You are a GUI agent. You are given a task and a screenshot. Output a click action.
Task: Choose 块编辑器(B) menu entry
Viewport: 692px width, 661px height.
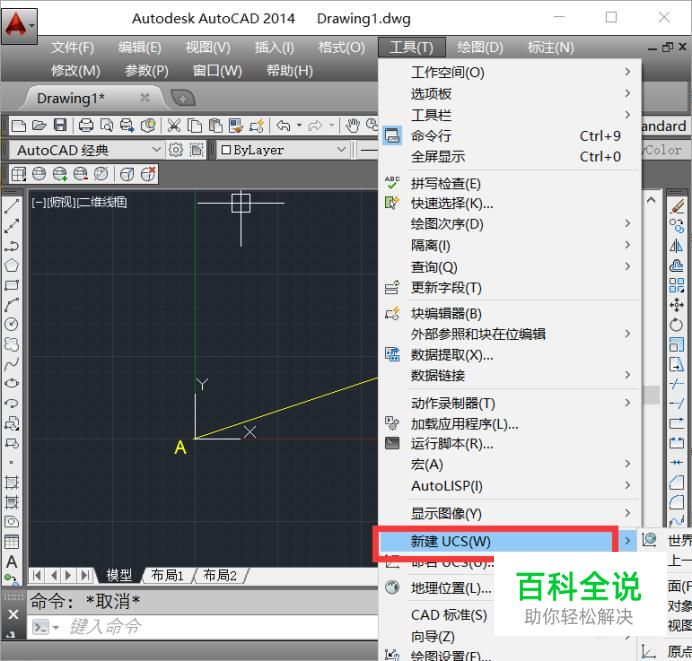tap(510, 314)
